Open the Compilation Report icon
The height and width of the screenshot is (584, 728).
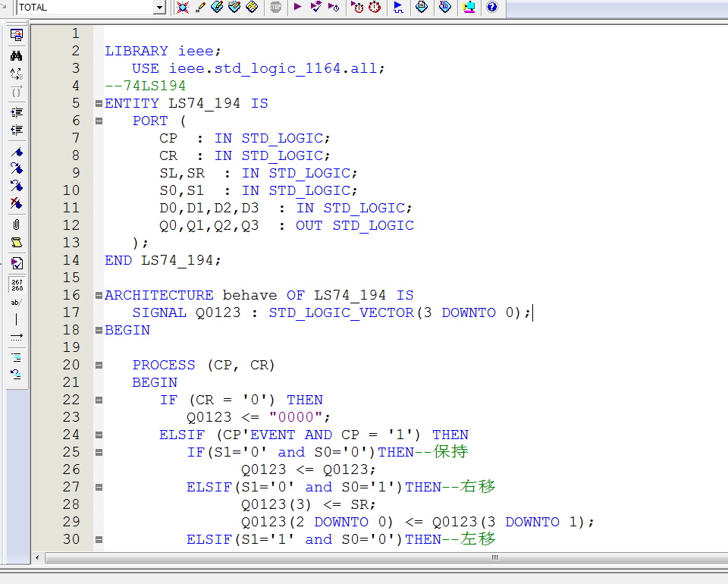(422, 7)
